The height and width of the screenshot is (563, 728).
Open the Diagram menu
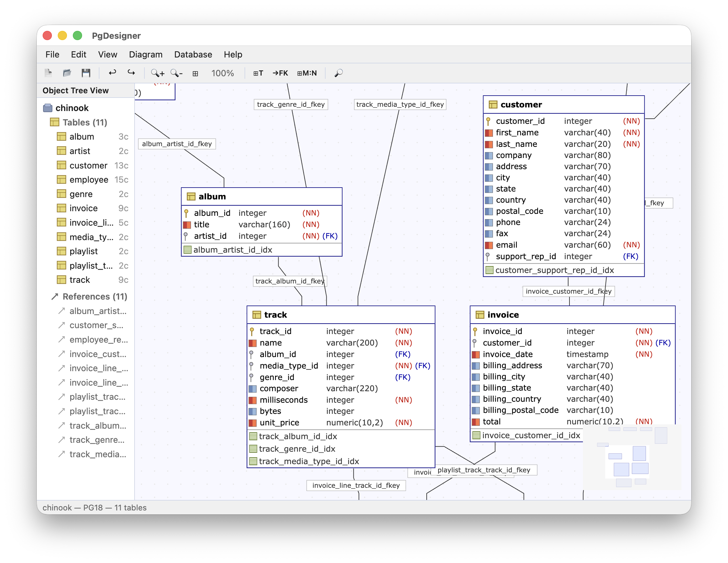146,55
